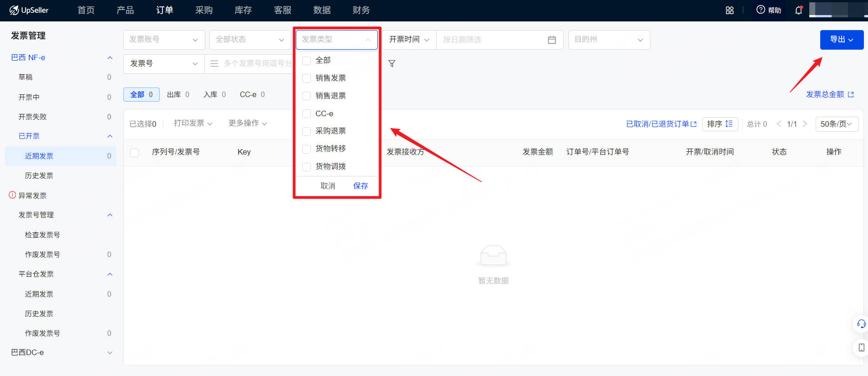
Task: Check the 货物调拨 checkbox
Action: [x=307, y=167]
